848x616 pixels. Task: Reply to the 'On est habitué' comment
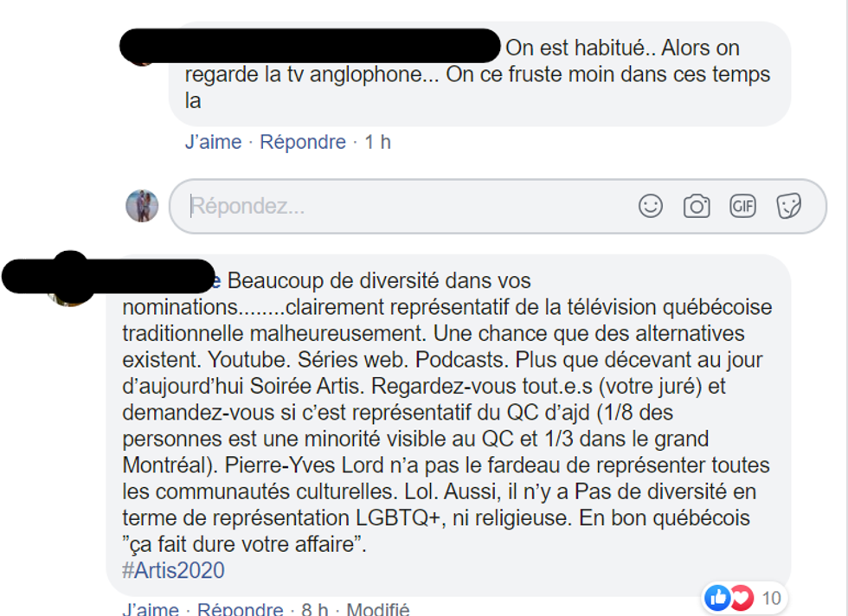tap(303, 142)
